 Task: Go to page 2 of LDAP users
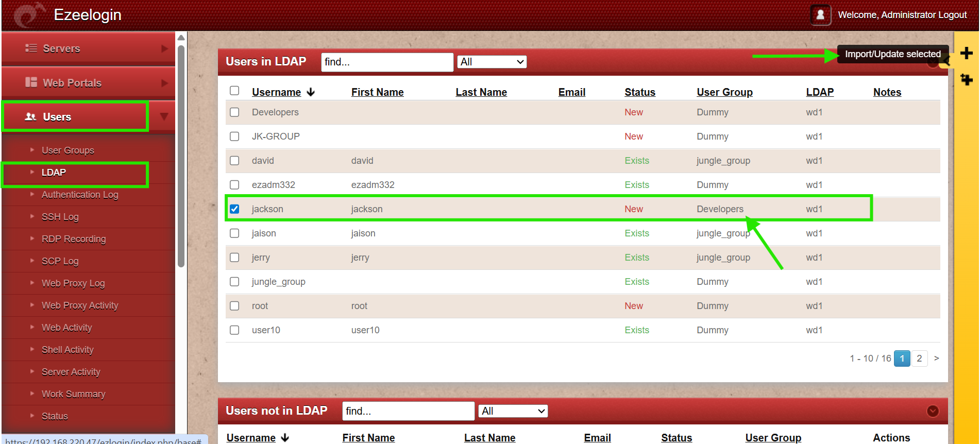coord(919,358)
